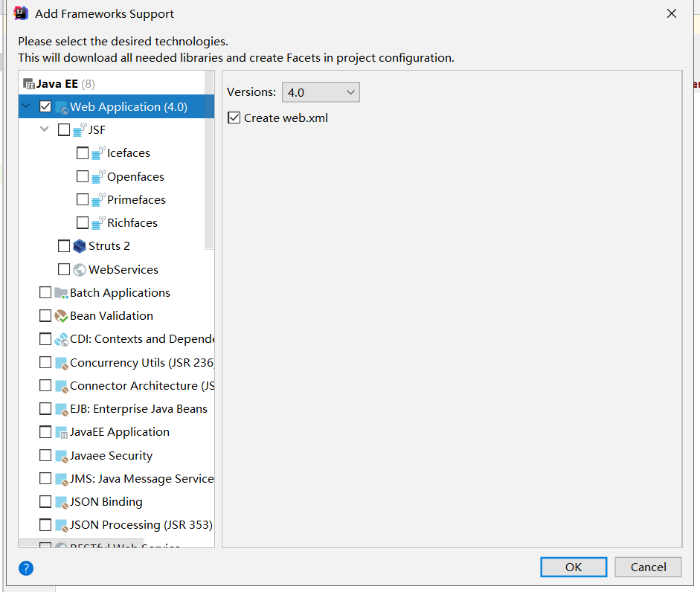Open the Versions dropdown

point(321,92)
